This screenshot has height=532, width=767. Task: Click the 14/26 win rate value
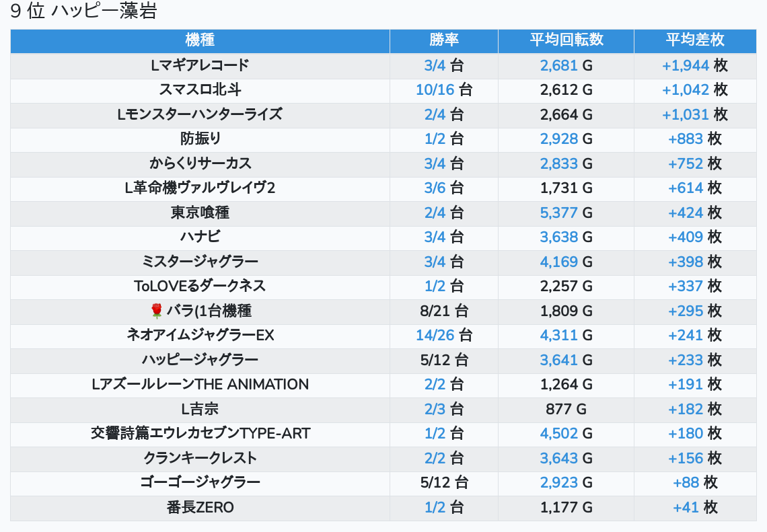[435, 335]
